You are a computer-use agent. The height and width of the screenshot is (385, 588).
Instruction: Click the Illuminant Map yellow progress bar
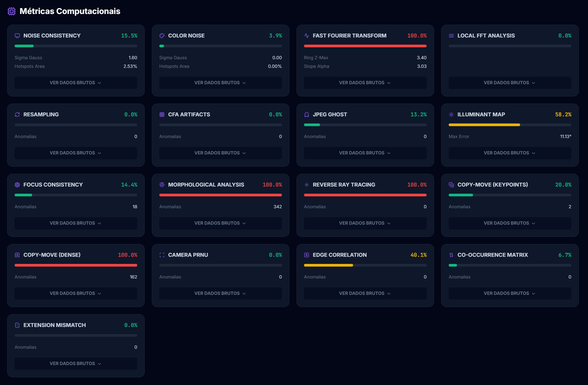coord(484,125)
